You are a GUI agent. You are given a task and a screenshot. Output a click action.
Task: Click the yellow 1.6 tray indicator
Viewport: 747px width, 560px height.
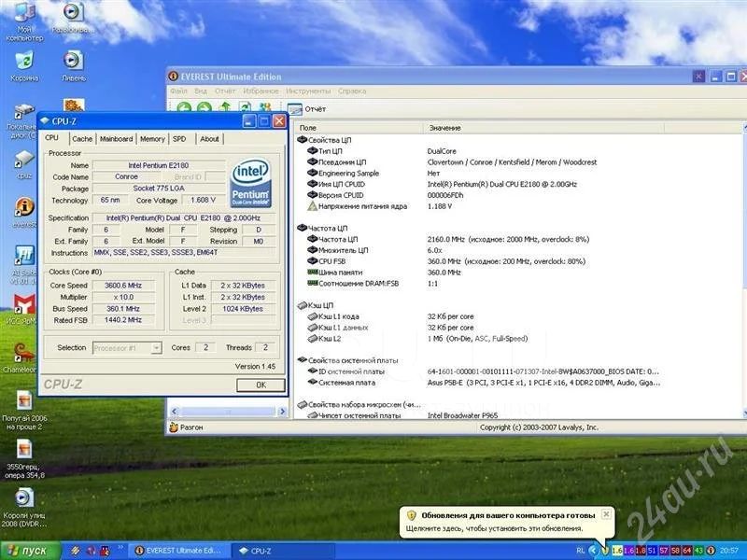[617, 551]
